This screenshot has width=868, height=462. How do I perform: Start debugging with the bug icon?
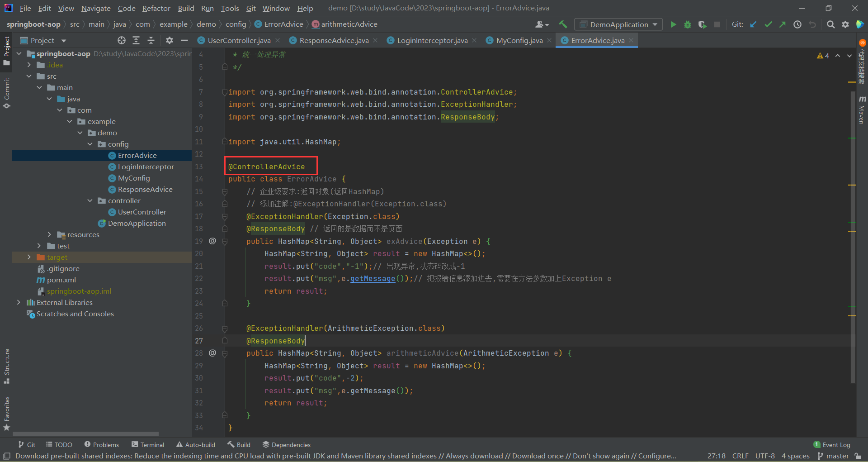pos(688,24)
